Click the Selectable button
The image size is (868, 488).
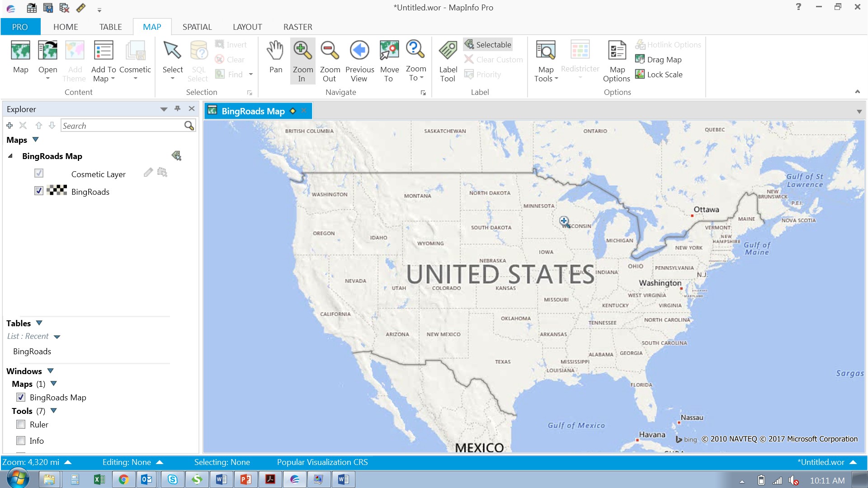488,44
